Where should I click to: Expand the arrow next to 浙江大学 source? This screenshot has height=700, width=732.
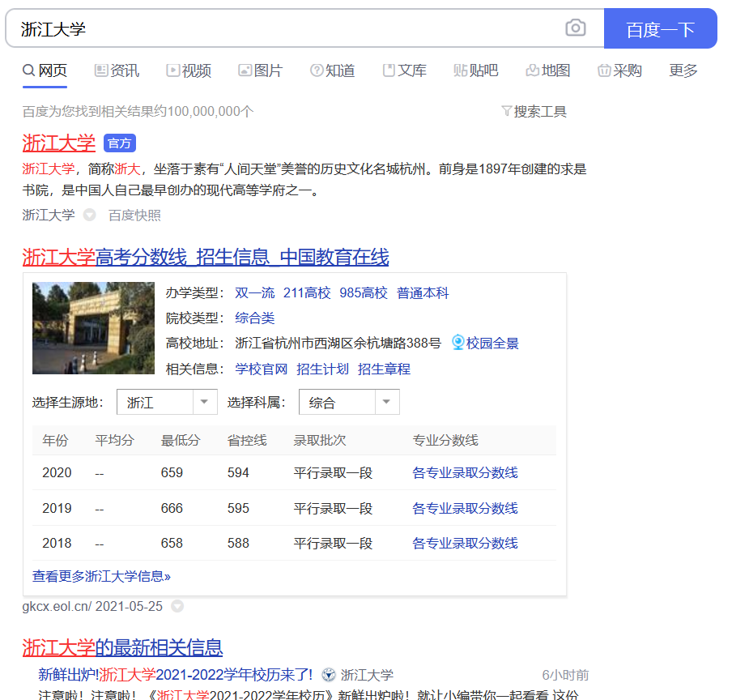(x=90, y=215)
